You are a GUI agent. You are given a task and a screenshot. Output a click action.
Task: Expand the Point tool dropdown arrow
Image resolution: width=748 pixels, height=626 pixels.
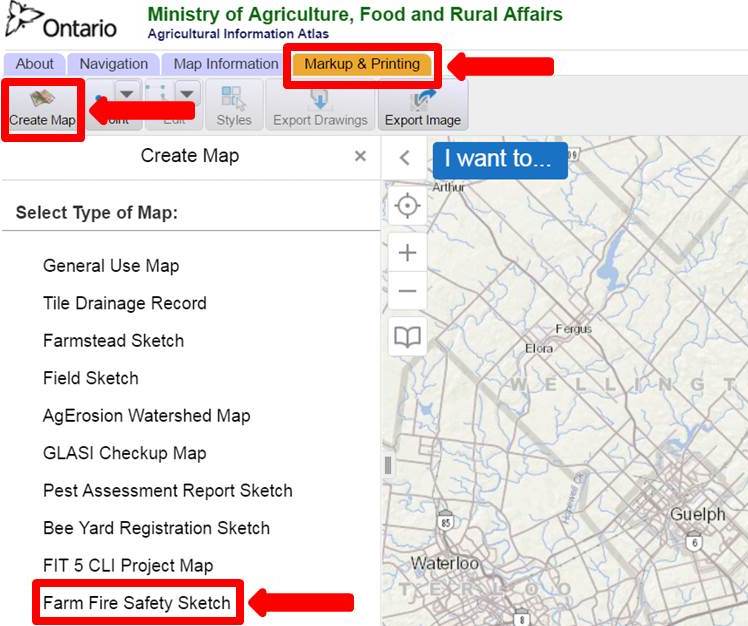(x=127, y=93)
